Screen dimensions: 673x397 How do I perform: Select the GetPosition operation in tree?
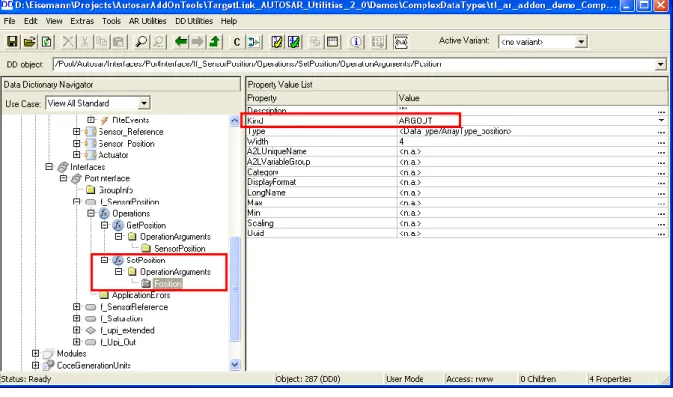(x=146, y=225)
